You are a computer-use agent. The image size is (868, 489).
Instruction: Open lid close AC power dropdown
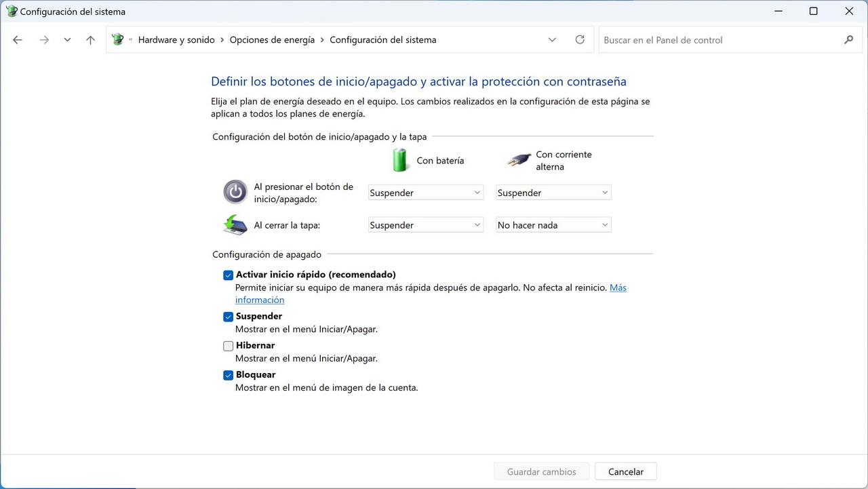[553, 225]
